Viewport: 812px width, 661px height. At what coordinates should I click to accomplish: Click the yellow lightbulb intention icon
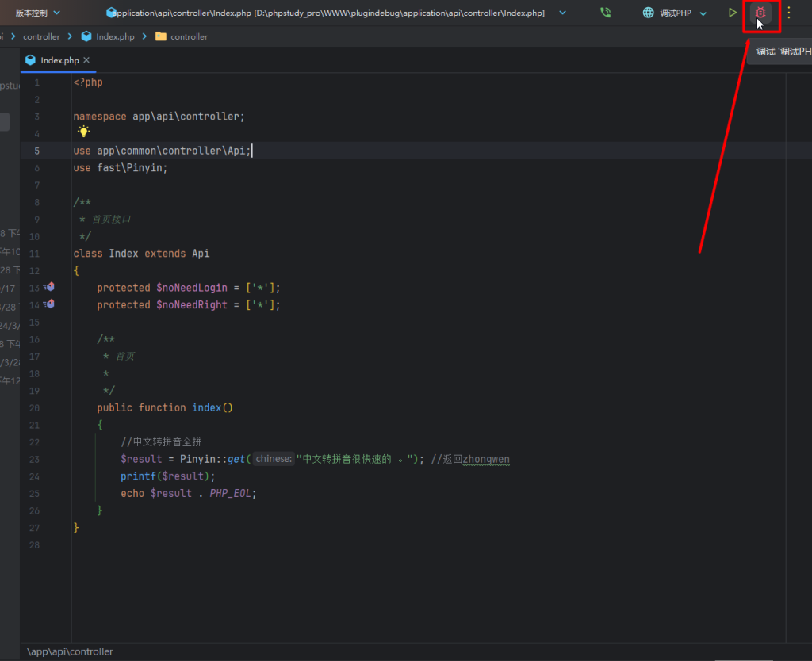pos(83,132)
